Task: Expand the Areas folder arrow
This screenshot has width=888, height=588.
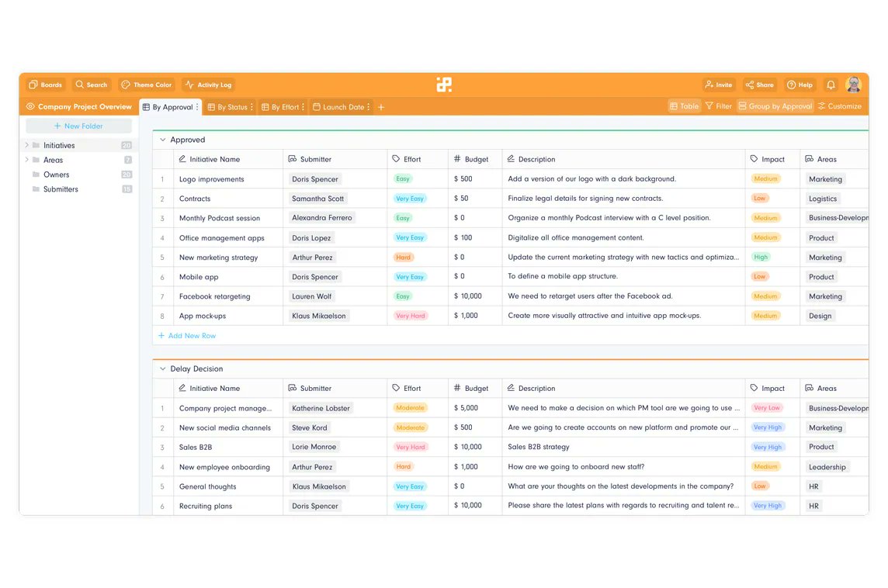Action: click(x=26, y=160)
